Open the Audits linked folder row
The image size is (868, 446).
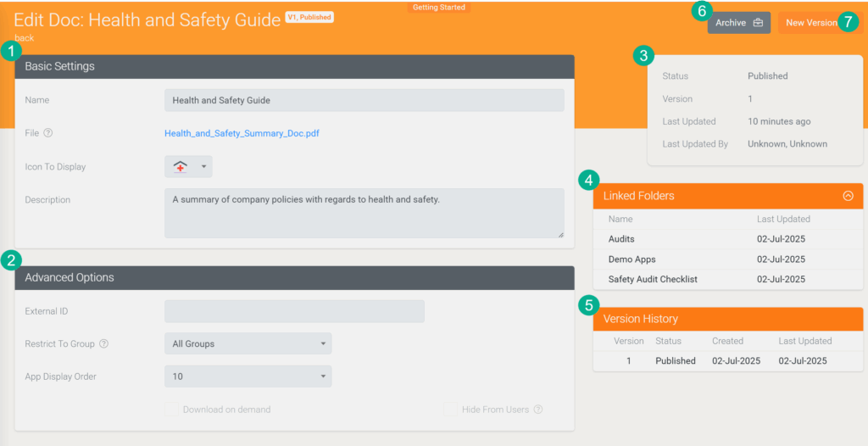(728, 239)
